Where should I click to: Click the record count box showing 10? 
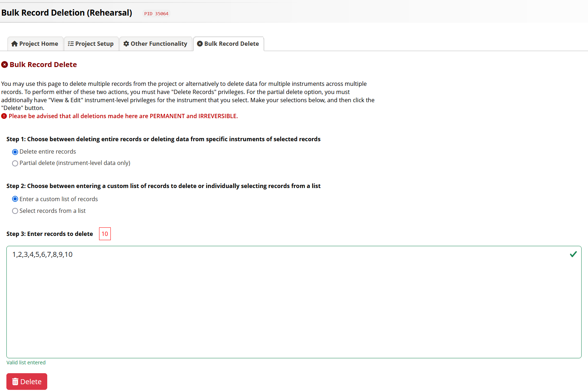(x=105, y=234)
